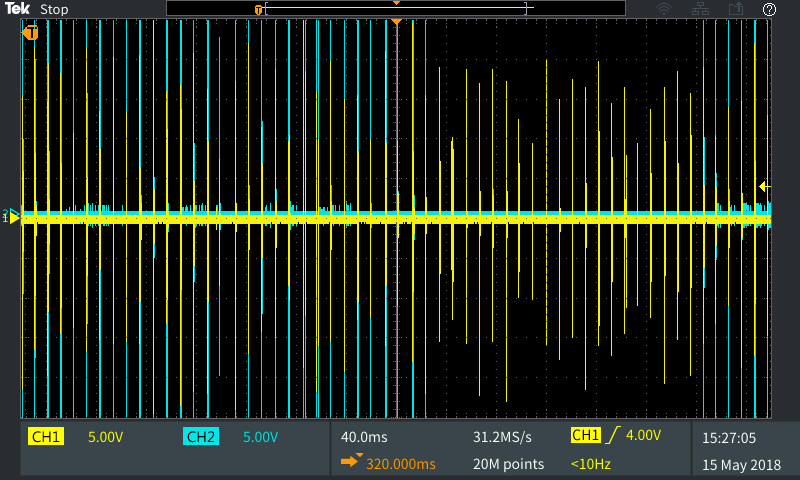Image resolution: width=800 pixels, height=480 pixels.
Task: Click the network connection icon
Action: pyautogui.click(x=700, y=9)
